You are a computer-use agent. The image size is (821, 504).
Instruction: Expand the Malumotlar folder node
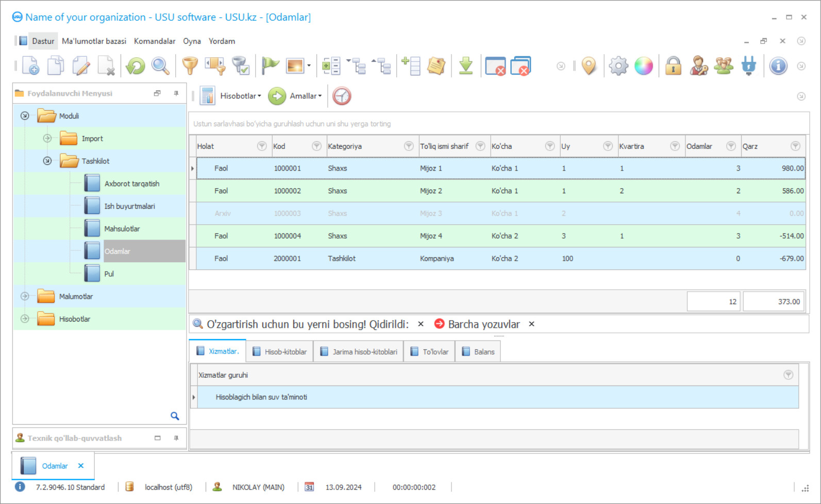tap(25, 296)
